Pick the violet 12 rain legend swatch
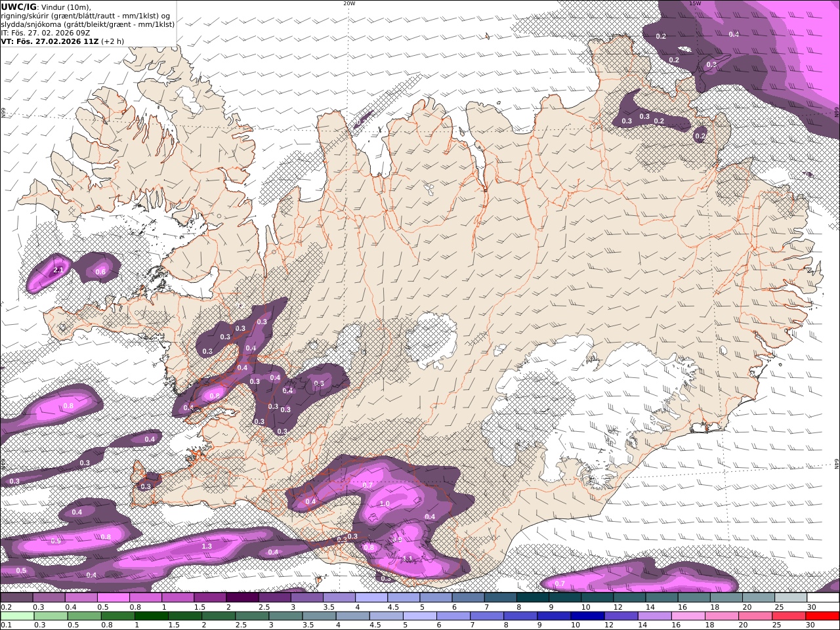The height and width of the screenshot is (630, 840). pyautogui.click(x=620, y=616)
